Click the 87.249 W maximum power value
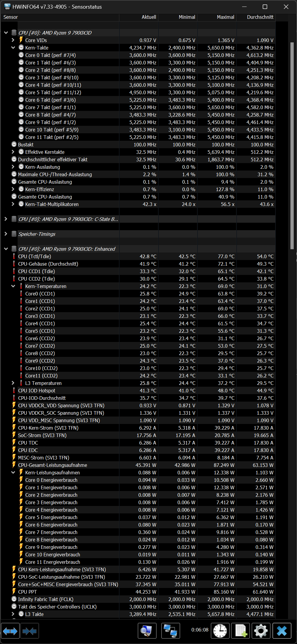The height and width of the screenshot is (644, 297). tap(224, 465)
